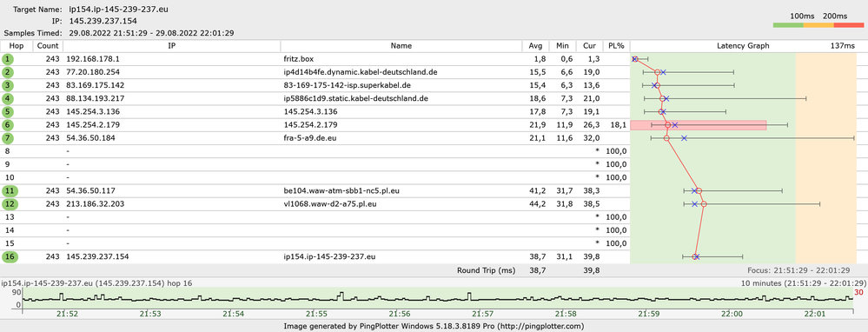Select ip5886c1d9.static.kabel-deutschland.de name

[356, 98]
